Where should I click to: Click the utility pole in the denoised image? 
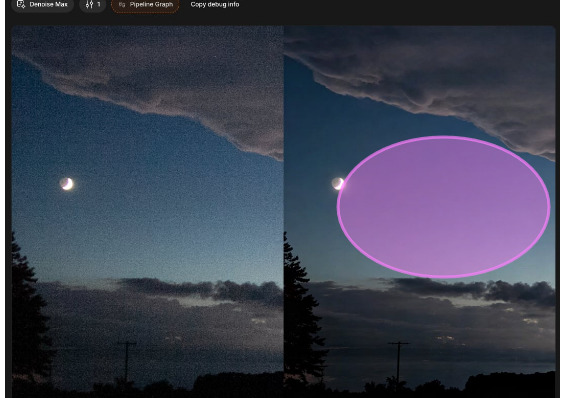point(398,361)
